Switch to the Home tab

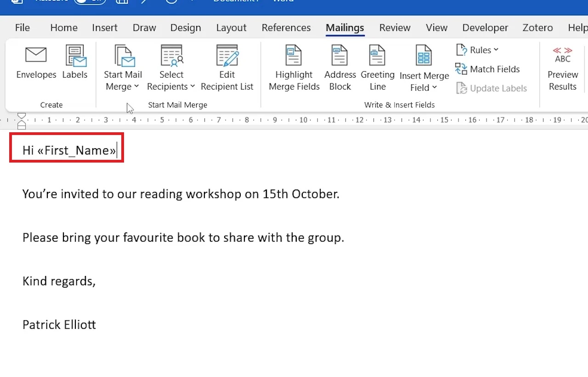[x=64, y=28]
